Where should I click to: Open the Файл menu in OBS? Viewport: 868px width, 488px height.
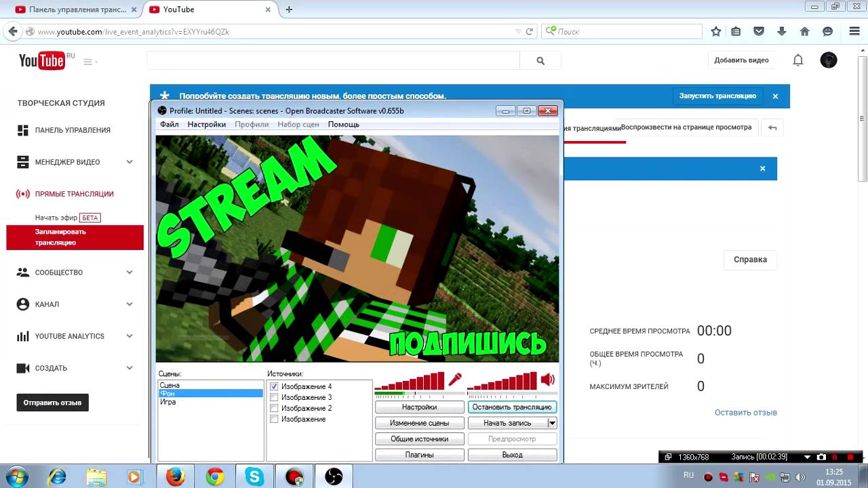[x=170, y=125]
